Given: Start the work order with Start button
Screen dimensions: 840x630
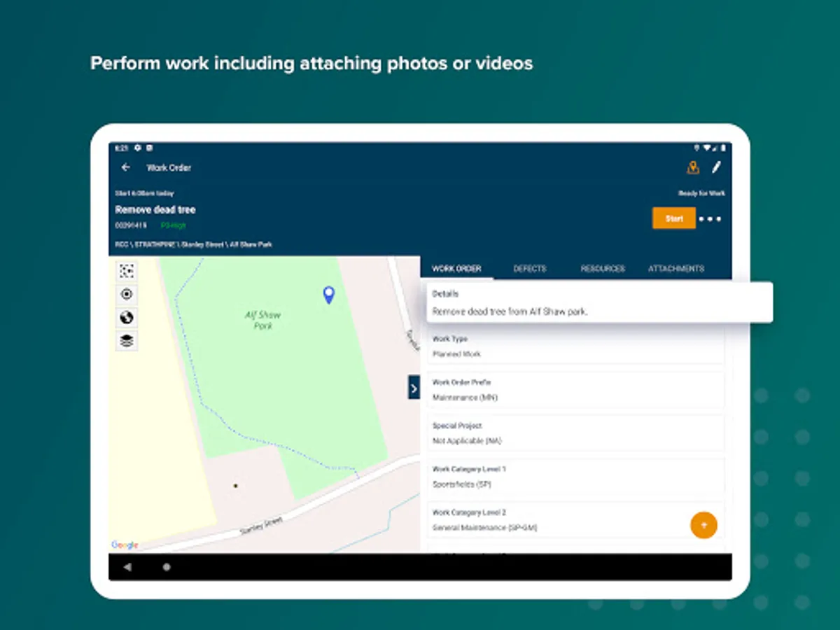Looking at the screenshot, I should pos(674,218).
